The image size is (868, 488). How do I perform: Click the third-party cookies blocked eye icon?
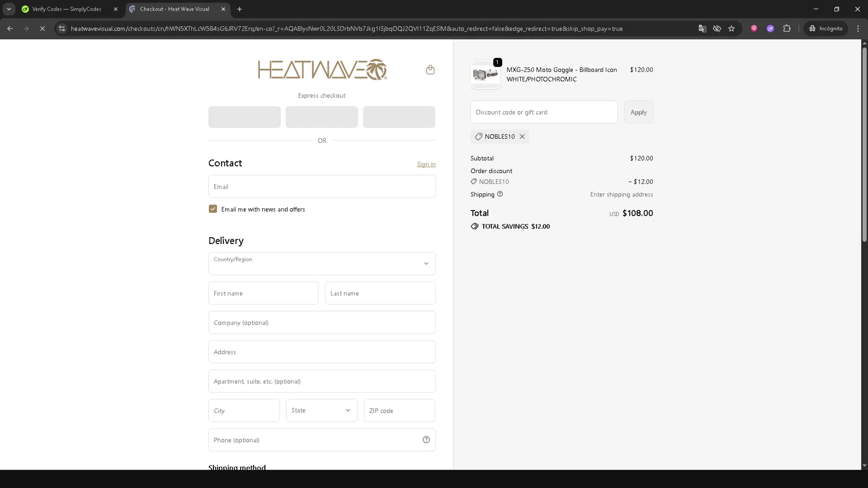[717, 28]
